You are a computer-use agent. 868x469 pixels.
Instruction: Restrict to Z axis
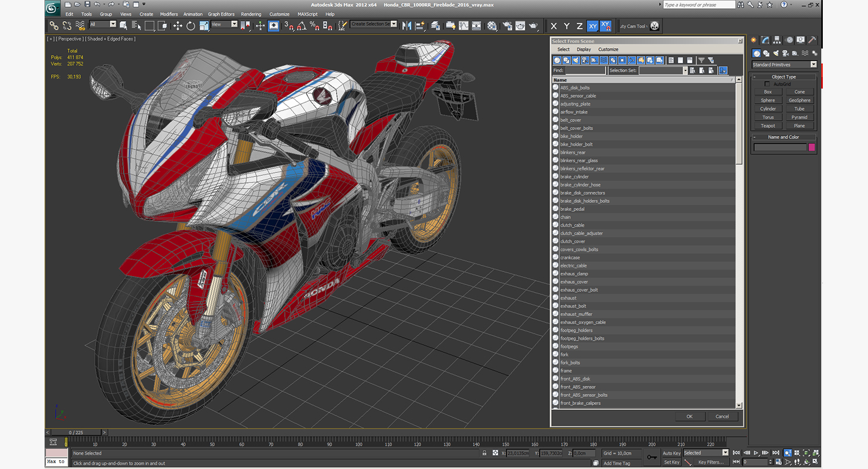pyautogui.click(x=579, y=26)
